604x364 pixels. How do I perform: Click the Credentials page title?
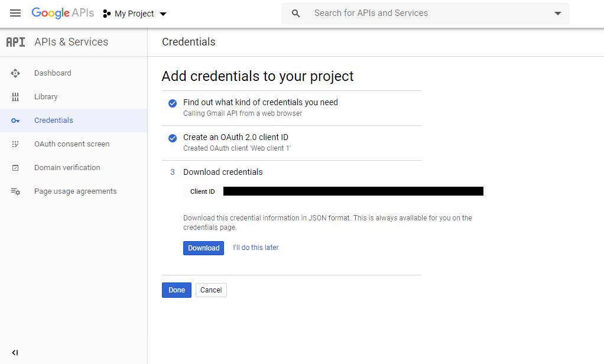(x=189, y=42)
